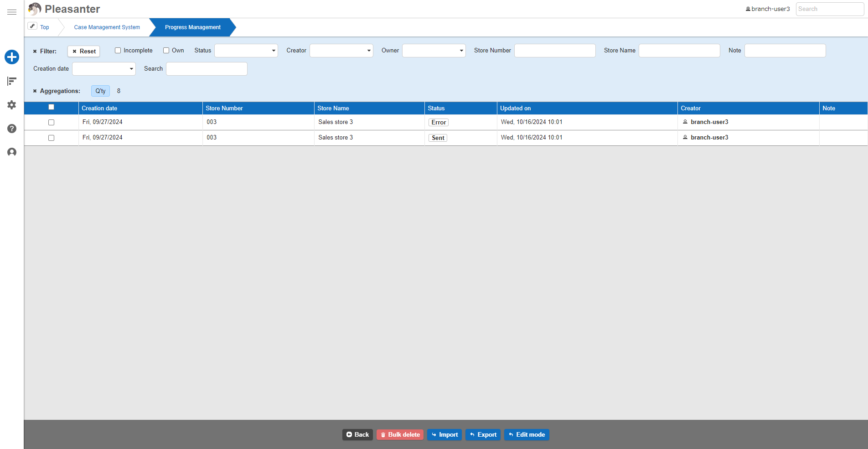Collapse the Filter section toggle
The height and width of the screenshot is (449, 868).
(x=35, y=52)
